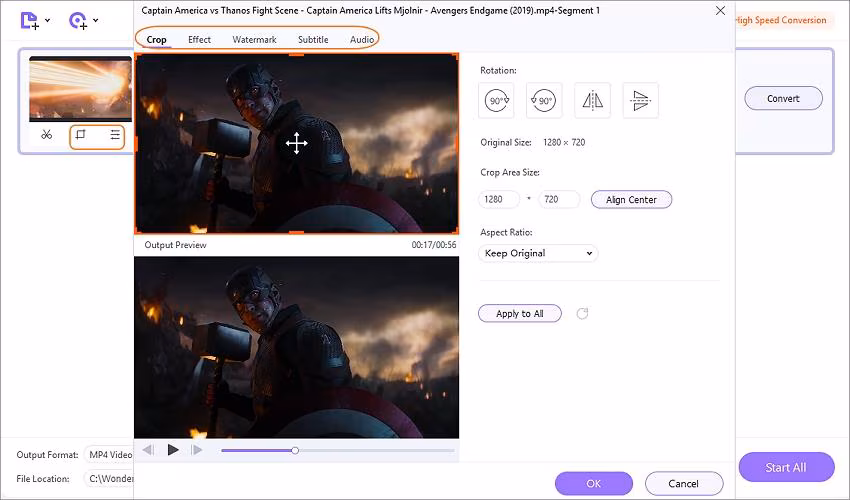Flip video vertically
Screen dimensions: 850x500
pyautogui.click(x=641, y=100)
